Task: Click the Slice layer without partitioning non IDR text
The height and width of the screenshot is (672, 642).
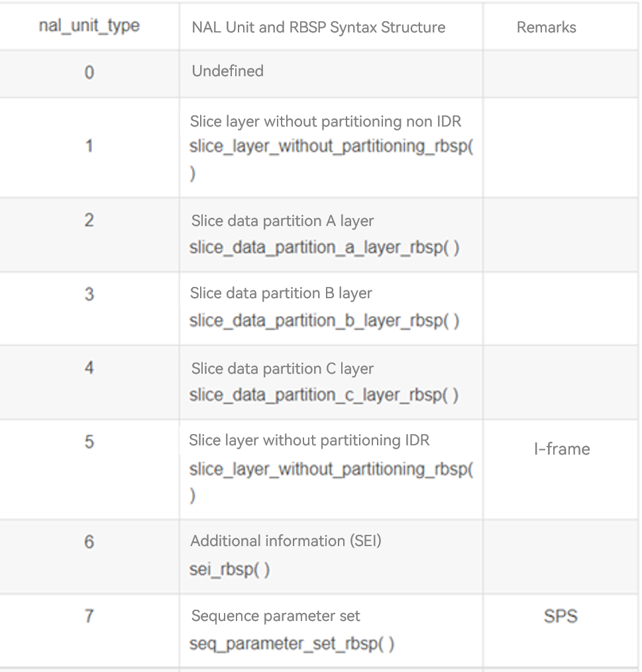Action: point(325,121)
